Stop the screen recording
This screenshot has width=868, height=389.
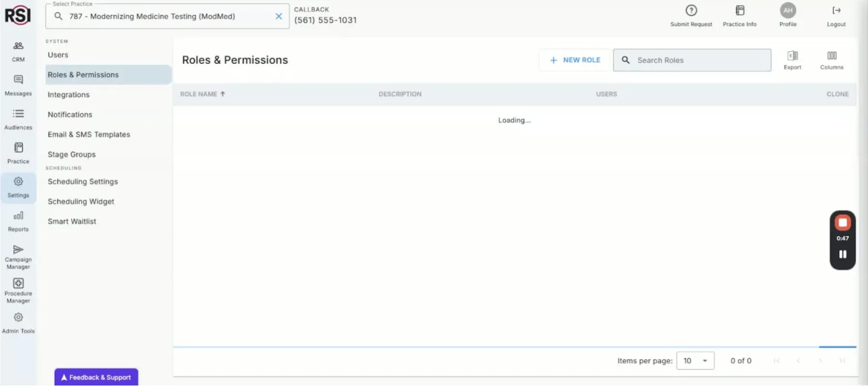842,222
